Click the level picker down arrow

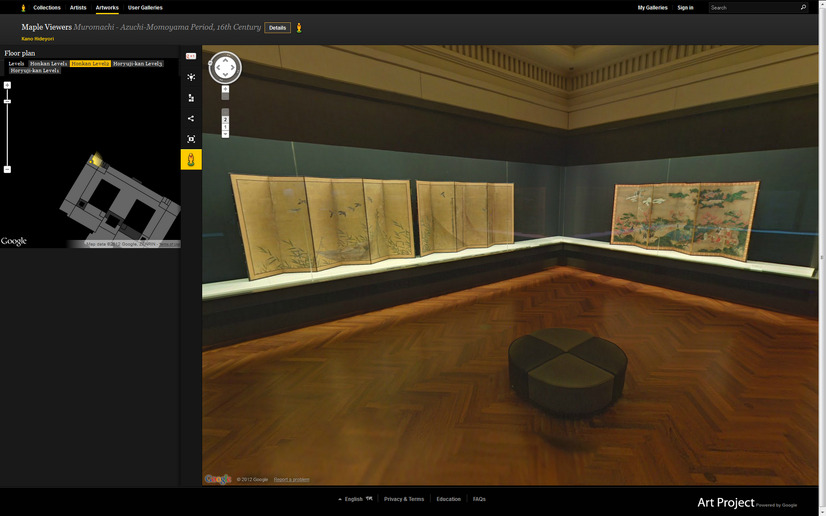pos(225,134)
